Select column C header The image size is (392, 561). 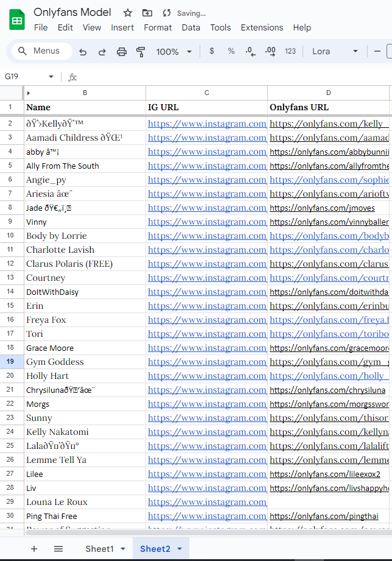206,93
